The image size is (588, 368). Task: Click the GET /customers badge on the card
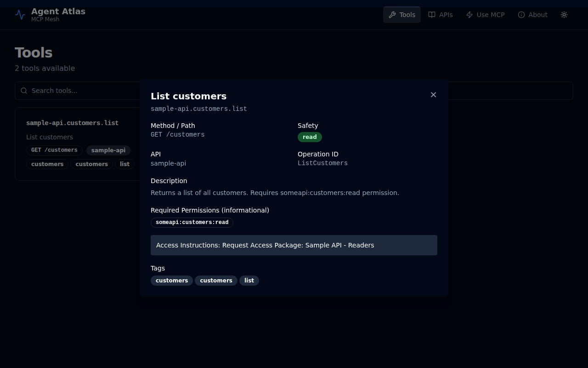click(54, 150)
